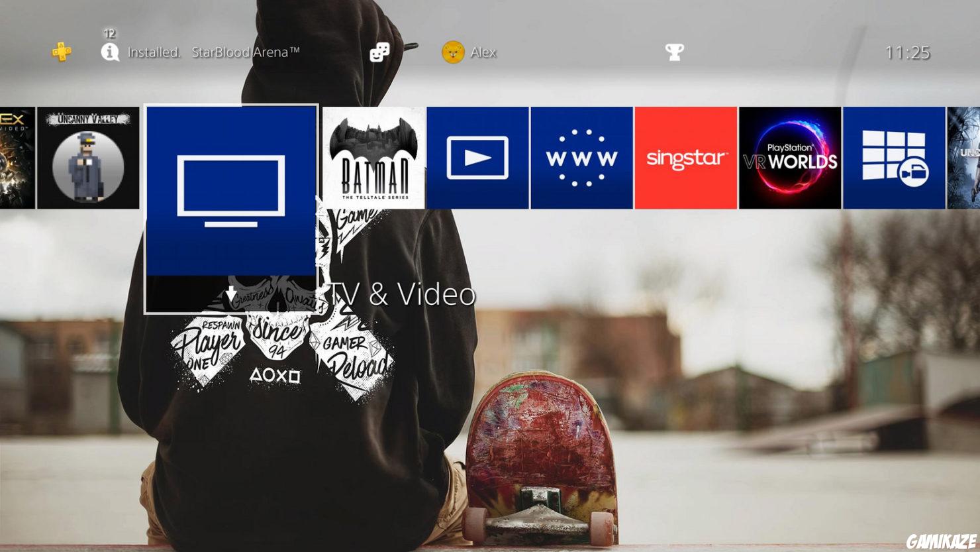980x552 pixels.
Task: Open the WWW Internet Browser
Action: (x=581, y=156)
